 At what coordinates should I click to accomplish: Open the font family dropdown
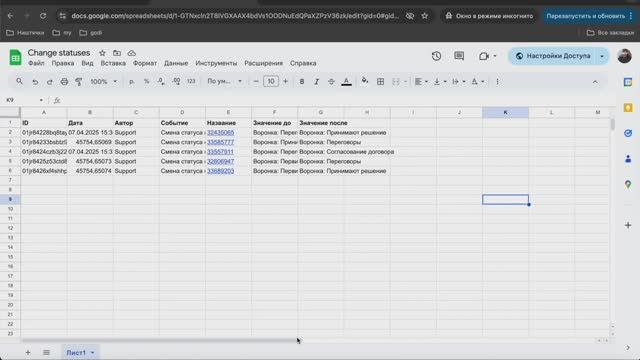click(x=224, y=81)
